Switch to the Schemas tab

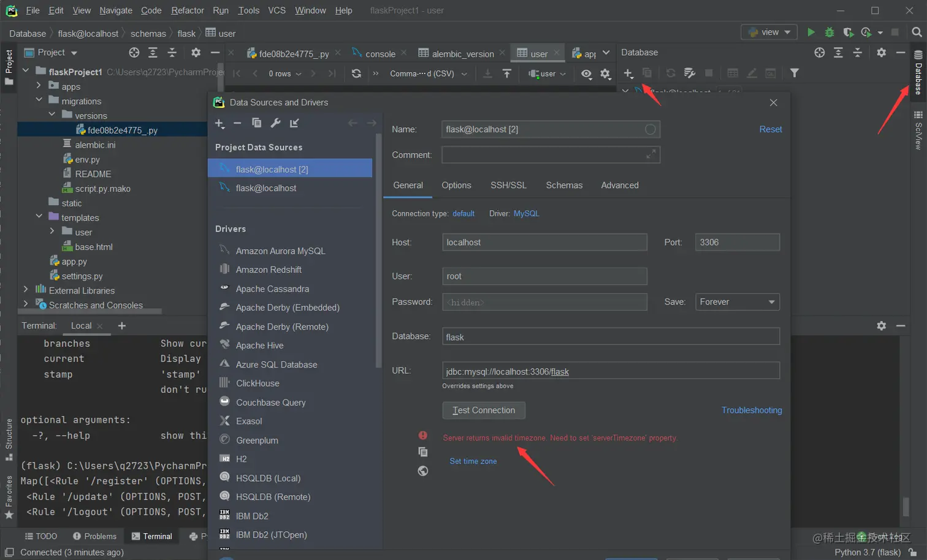pos(564,185)
